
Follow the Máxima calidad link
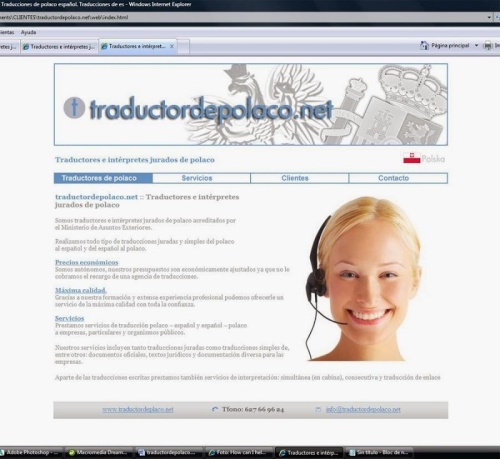tap(81, 290)
